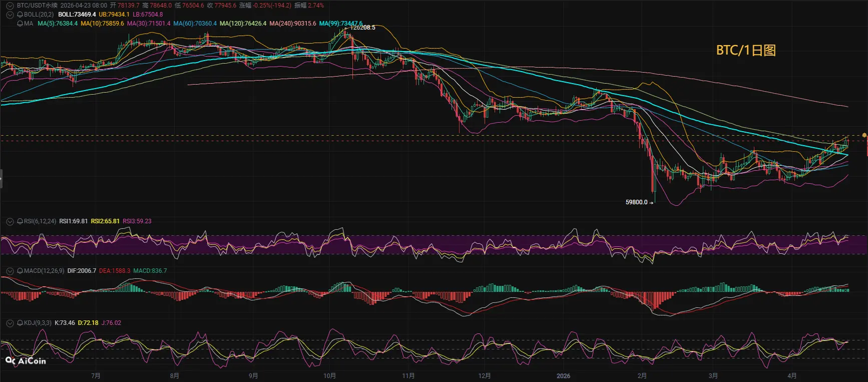This screenshot has height=382, width=868.
Task: Open RSI(6,12,24) indicator settings
Action: [40, 221]
